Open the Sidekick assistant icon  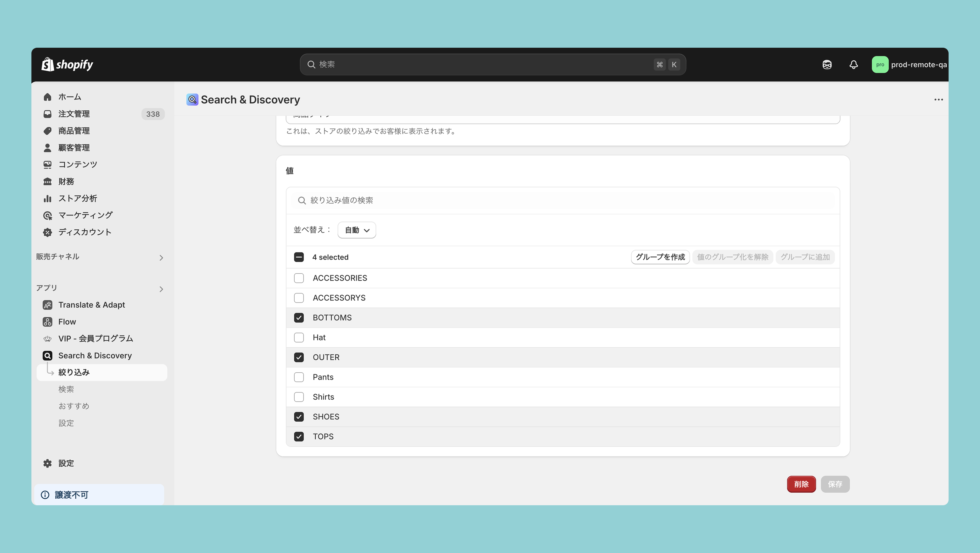[827, 64]
